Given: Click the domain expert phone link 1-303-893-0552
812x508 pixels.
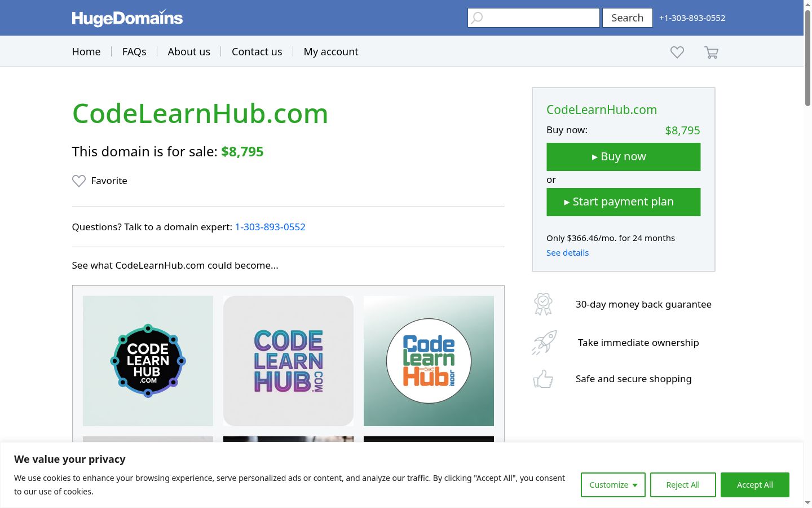Looking at the screenshot, I should pyautogui.click(x=270, y=227).
